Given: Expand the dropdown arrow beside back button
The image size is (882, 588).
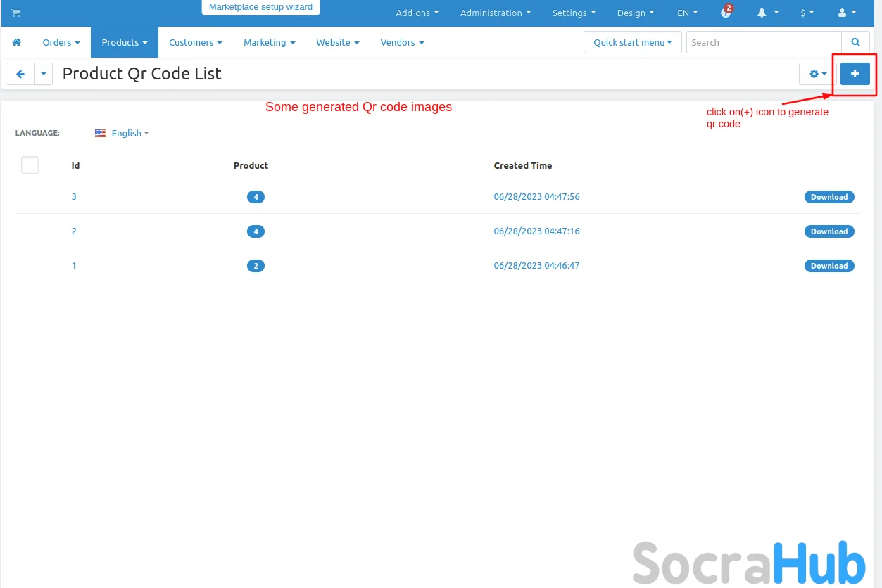Looking at the screenshot, I should (44, 74).
